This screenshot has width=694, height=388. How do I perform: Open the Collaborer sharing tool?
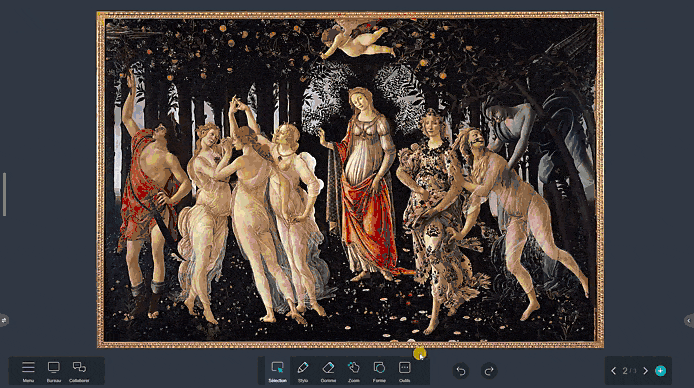point(79,370)
